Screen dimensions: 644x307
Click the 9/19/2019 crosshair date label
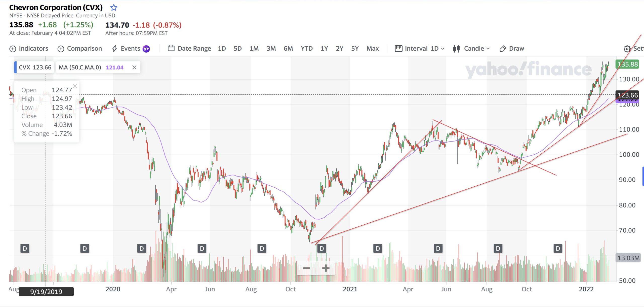pos(46,292)
